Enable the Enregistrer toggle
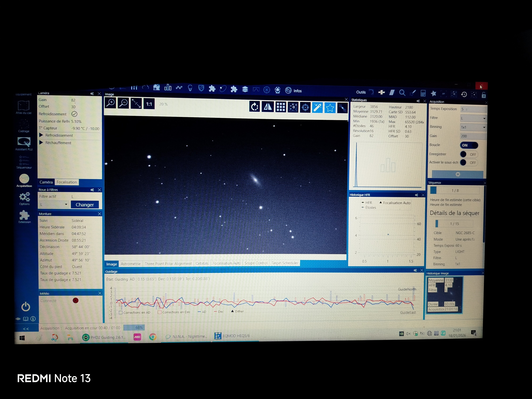532x399 pixels. click(469, 154)
